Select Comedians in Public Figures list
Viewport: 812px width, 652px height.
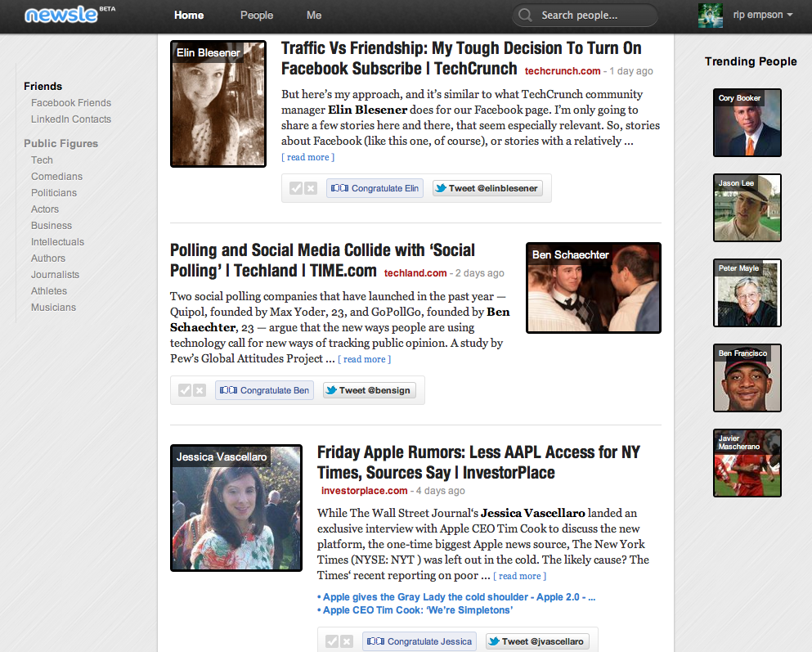(x=56, y=177)
